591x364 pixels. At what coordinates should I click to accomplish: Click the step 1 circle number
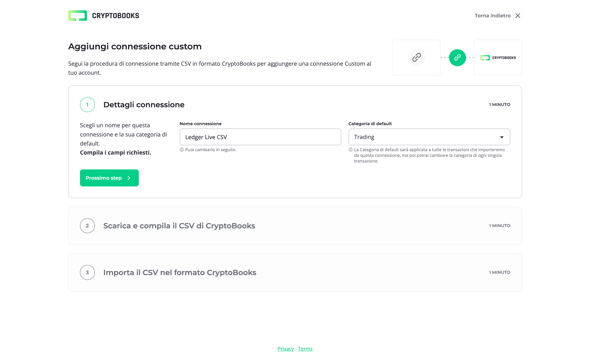point(87,105)
